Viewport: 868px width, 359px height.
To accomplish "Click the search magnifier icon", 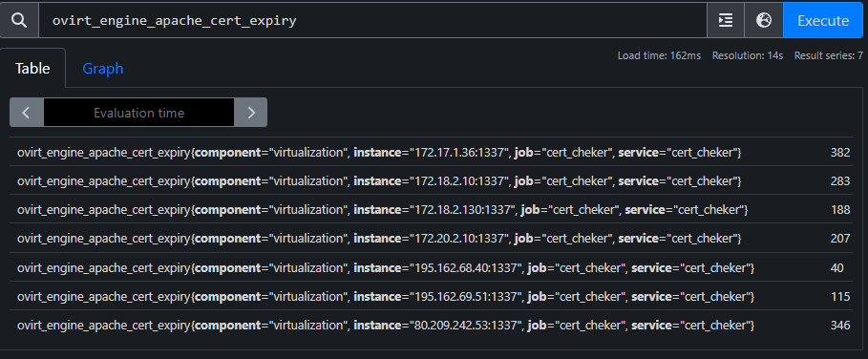I will (19, 20).
